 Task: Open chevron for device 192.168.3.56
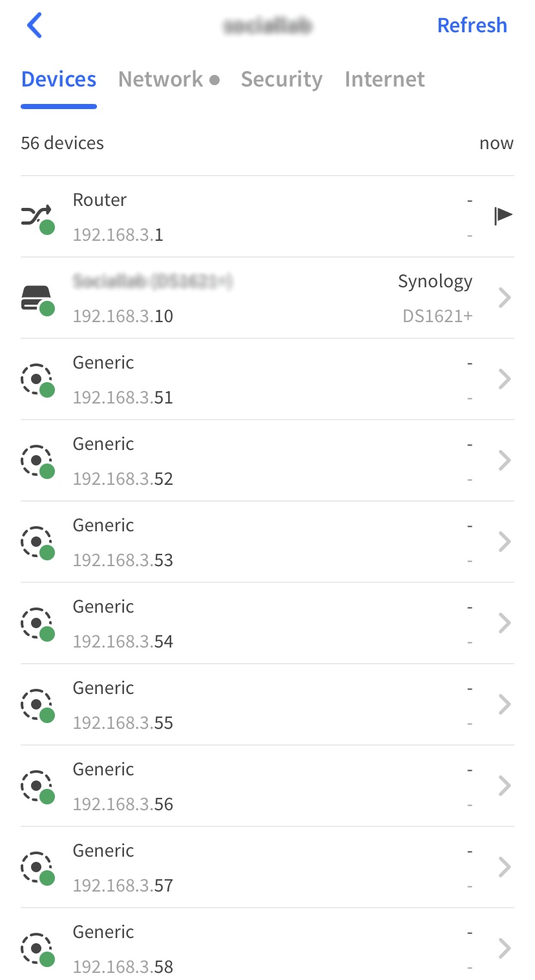[x=505, y=786]
